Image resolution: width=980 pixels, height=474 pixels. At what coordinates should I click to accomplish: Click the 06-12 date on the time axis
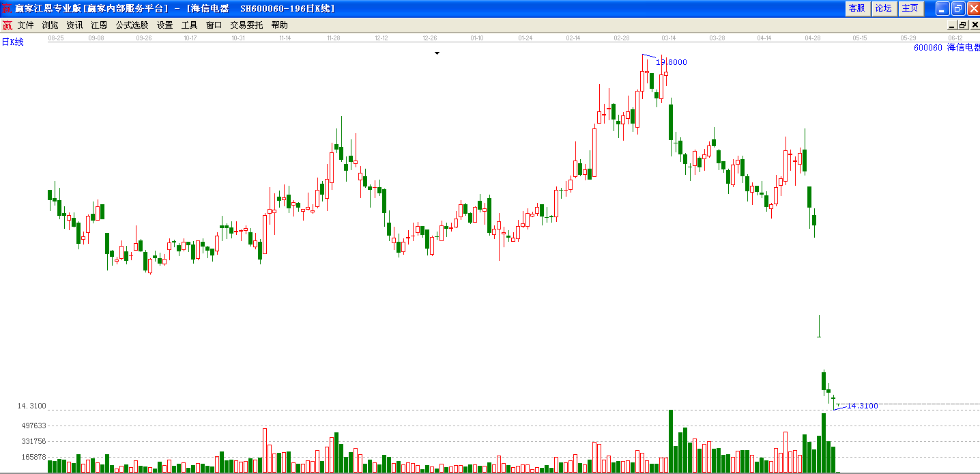(955, 38)
